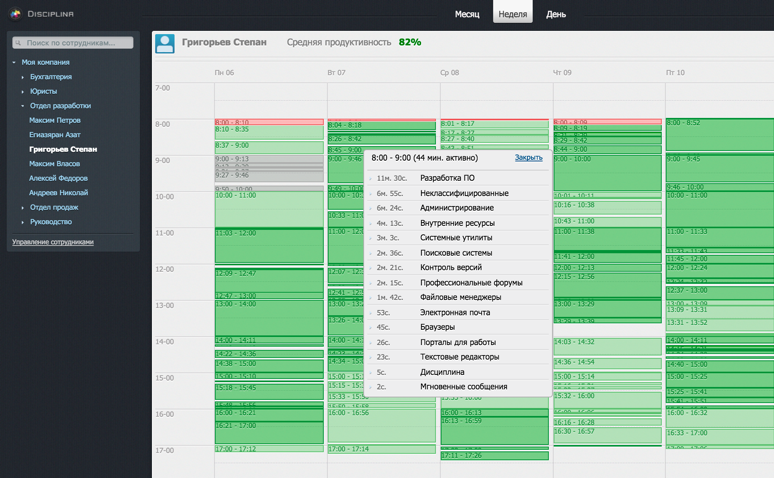Click the search magnifier icon
The width and height of the screenshot is (774, 478).
coord(19,43)
